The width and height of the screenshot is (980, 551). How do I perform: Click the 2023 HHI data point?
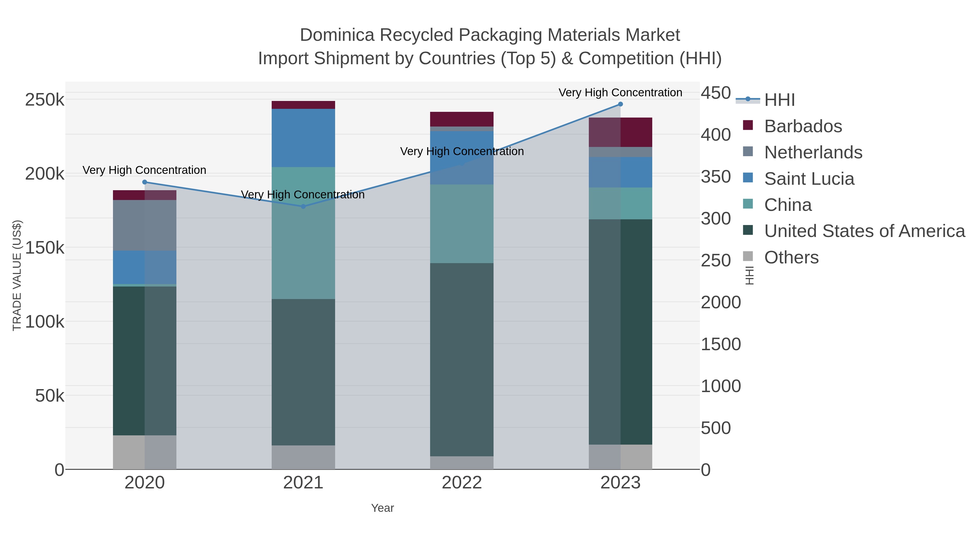click(620, 104)
